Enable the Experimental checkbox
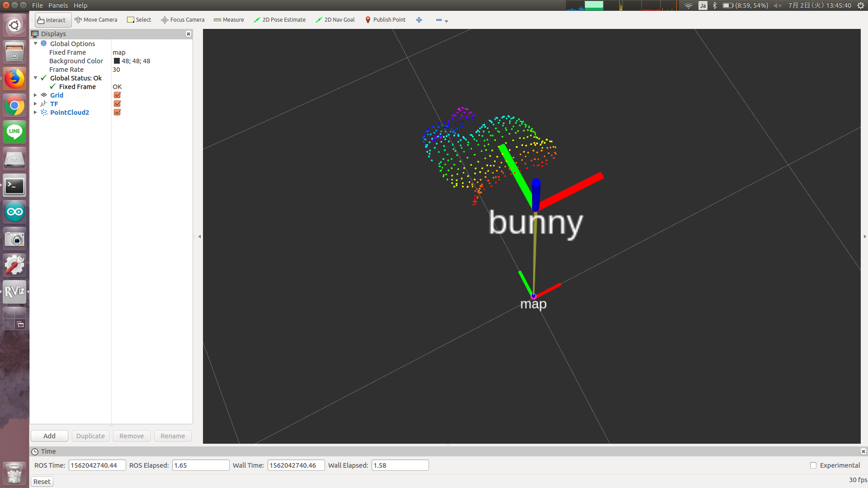 [x=813, y=465]
